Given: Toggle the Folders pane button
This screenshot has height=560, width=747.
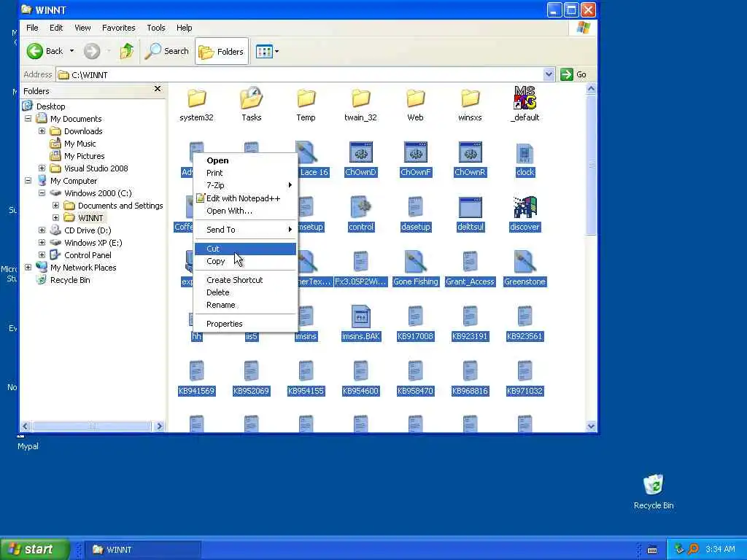Looking at the screenshot, I should click(x=221, y=52).
